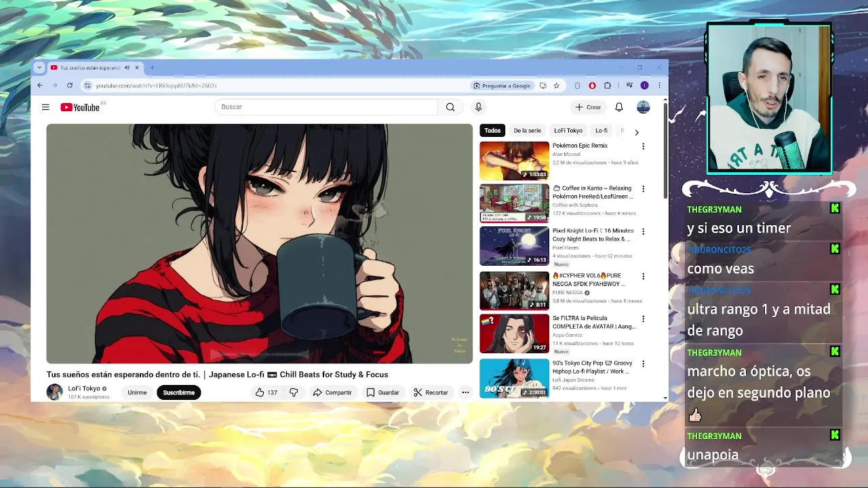The height and width of the screenshot is (488, 868).
Task: Open options for Pokémon Epic Remix video
Action: (643, 146)
